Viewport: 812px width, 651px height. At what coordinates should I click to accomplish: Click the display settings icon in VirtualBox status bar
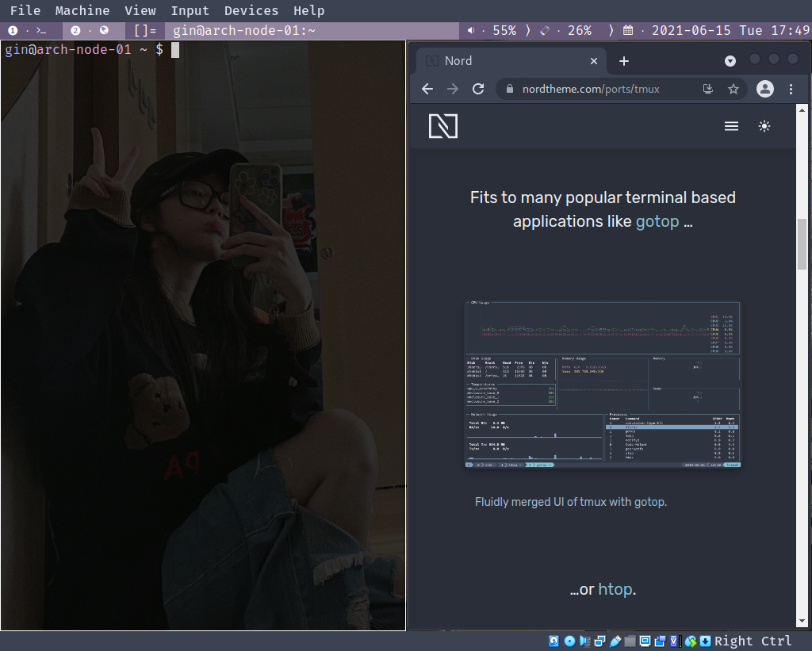[645, 641]
